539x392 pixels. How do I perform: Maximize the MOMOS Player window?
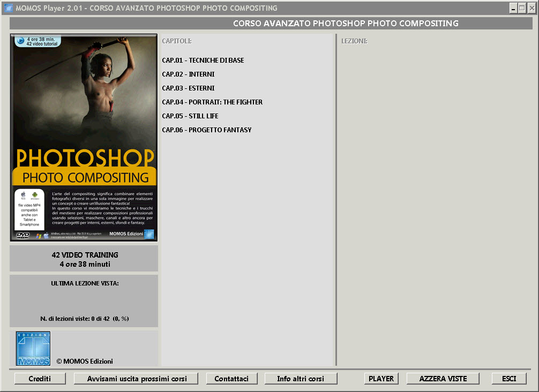tap(522, 8)
